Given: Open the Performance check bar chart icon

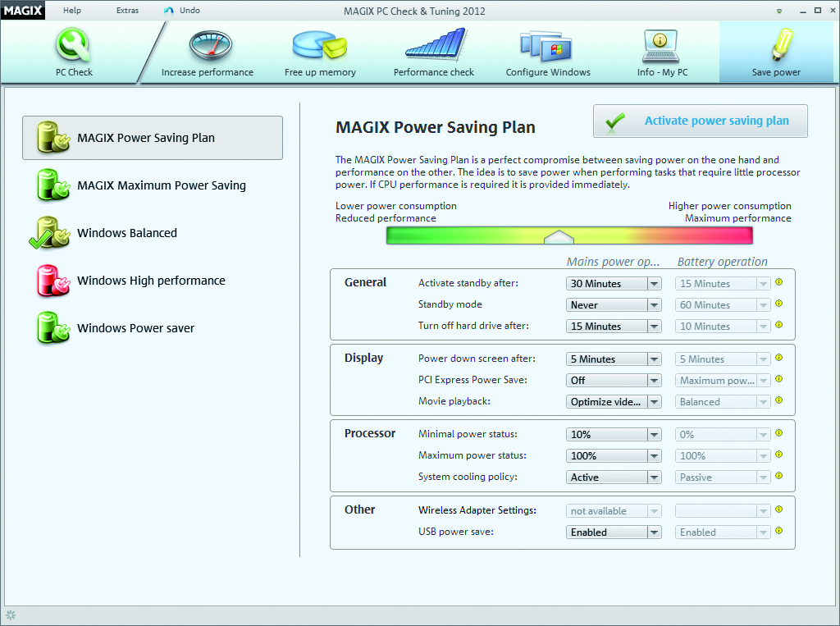Looking at the screenshot, I should point(436,44).
